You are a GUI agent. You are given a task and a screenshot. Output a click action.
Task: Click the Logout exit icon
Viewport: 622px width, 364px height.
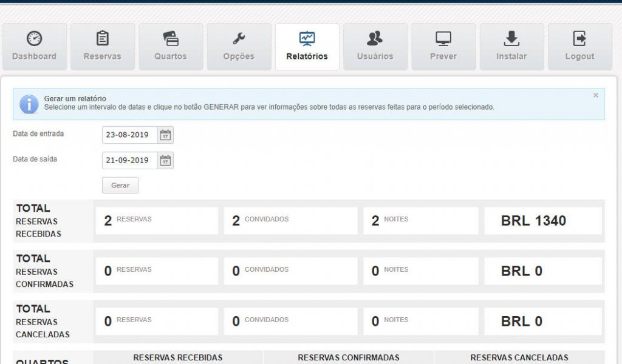(579, 39)
